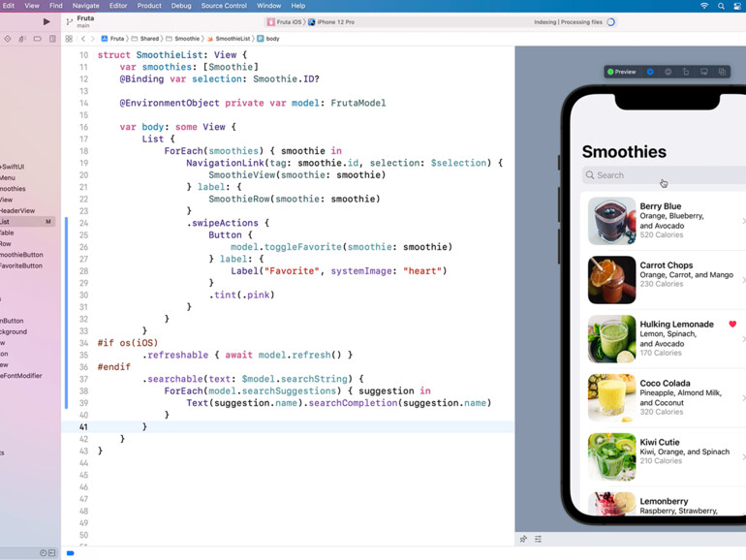Open canvas adjustment sliders icon below preview
This screenshot has width=746, height=560.
click(x=538, y=539)
